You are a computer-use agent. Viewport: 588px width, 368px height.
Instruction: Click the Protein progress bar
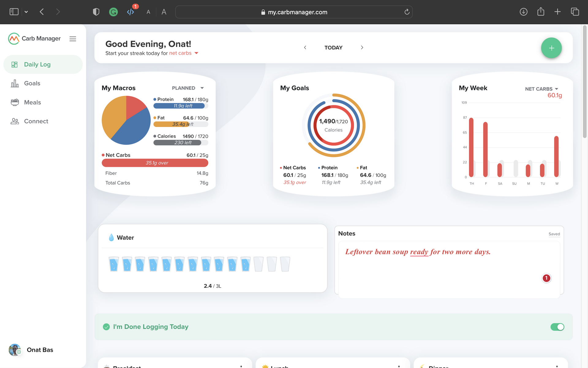click(181, 106)
